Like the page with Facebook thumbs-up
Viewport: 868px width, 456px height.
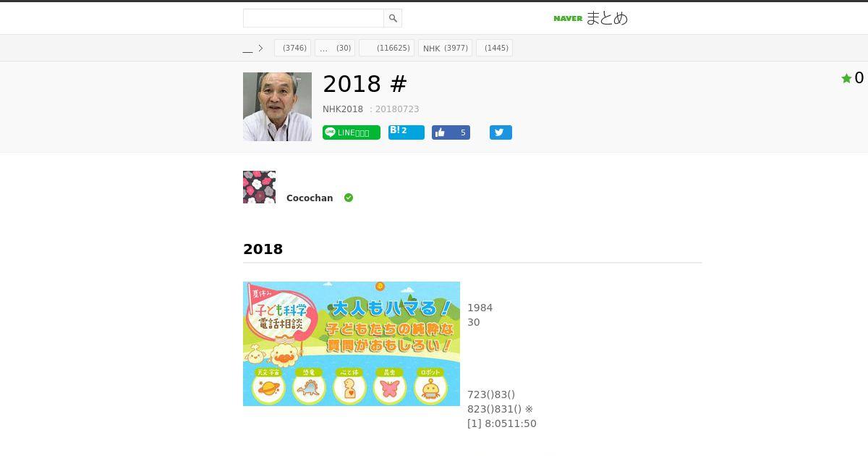click(451, 132)
